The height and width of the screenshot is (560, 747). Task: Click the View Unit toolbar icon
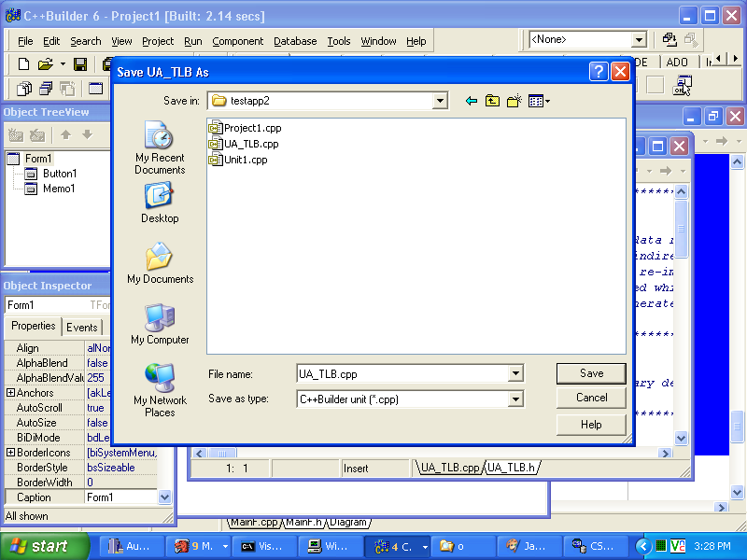[x=24, y=89]
